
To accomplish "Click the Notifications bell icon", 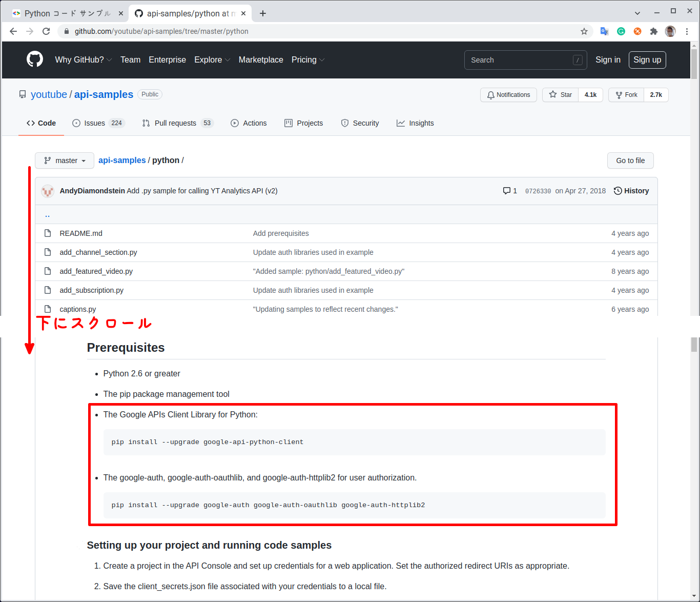I will tap(490, 94).
